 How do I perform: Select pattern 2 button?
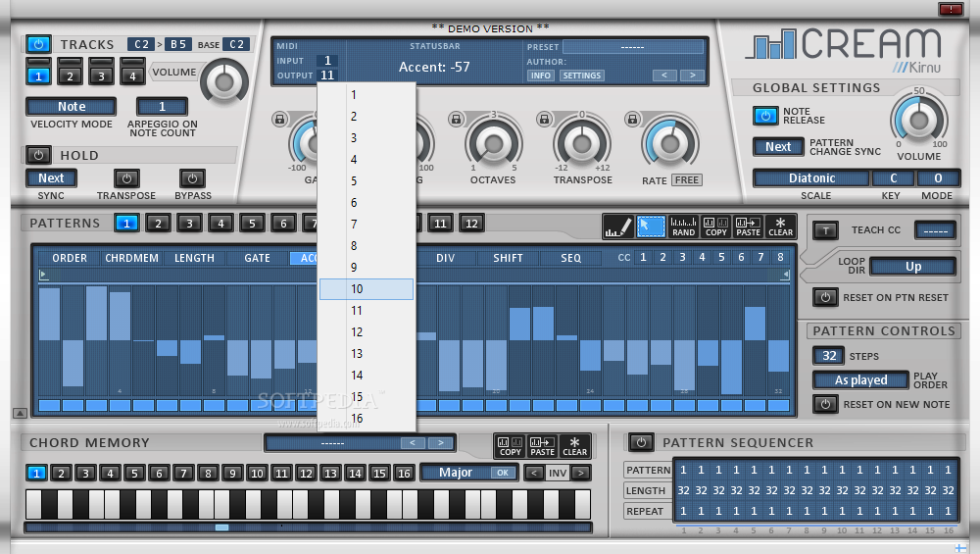[158, 224]
